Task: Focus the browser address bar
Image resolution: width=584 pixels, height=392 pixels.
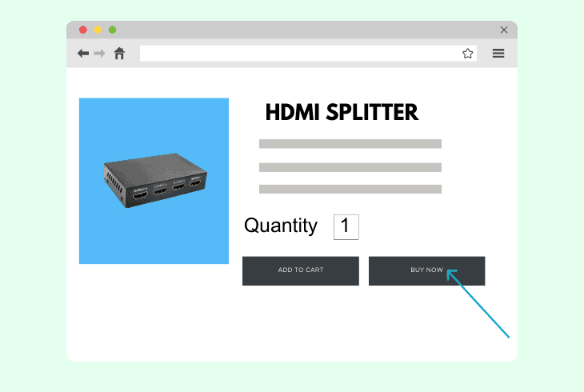Action: pyautogui.click(x=308, y=54)
